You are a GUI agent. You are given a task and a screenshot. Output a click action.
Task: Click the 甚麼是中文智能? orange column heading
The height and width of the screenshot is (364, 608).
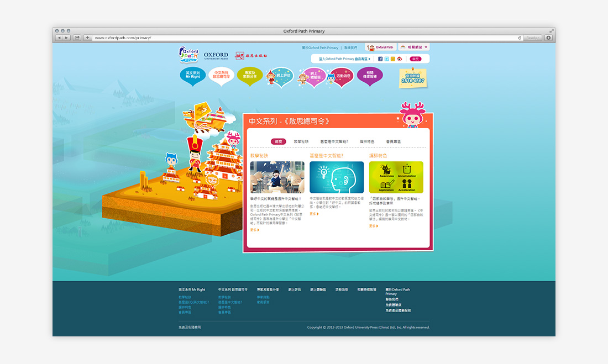(x=327, y=156)
